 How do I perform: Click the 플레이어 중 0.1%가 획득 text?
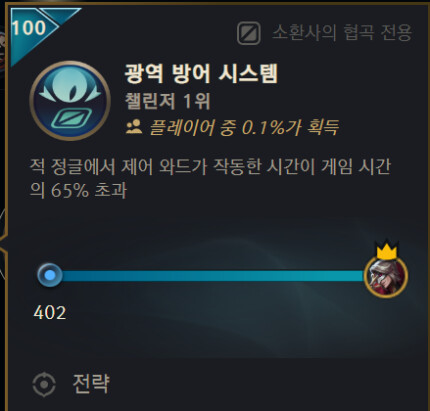pos(244,127)
